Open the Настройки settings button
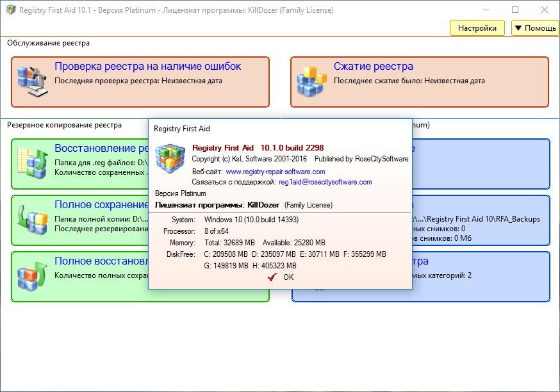 click(477, 28)
